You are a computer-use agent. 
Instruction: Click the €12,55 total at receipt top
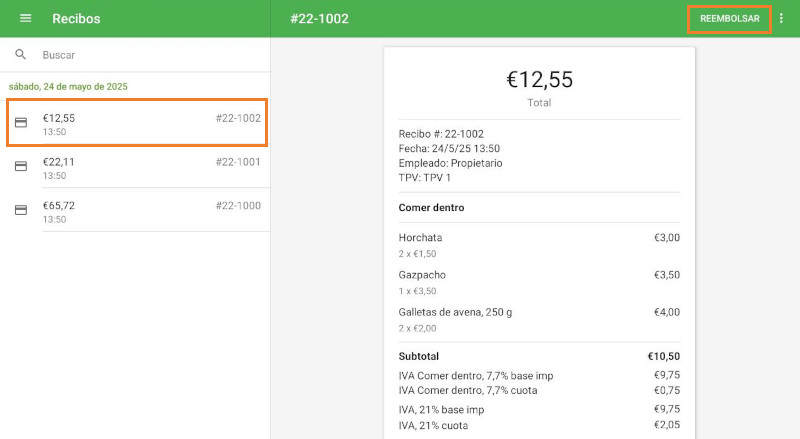(539, 80)
